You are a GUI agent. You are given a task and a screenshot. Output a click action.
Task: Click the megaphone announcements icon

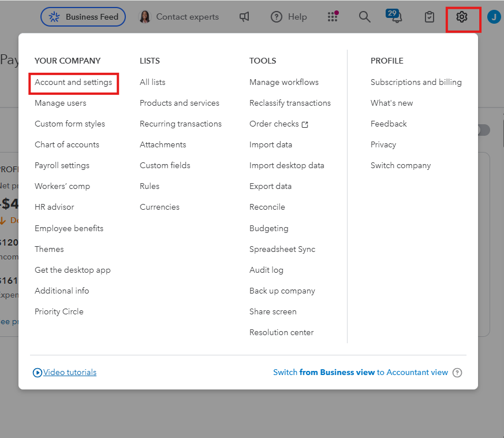click(x=244, y=17)
